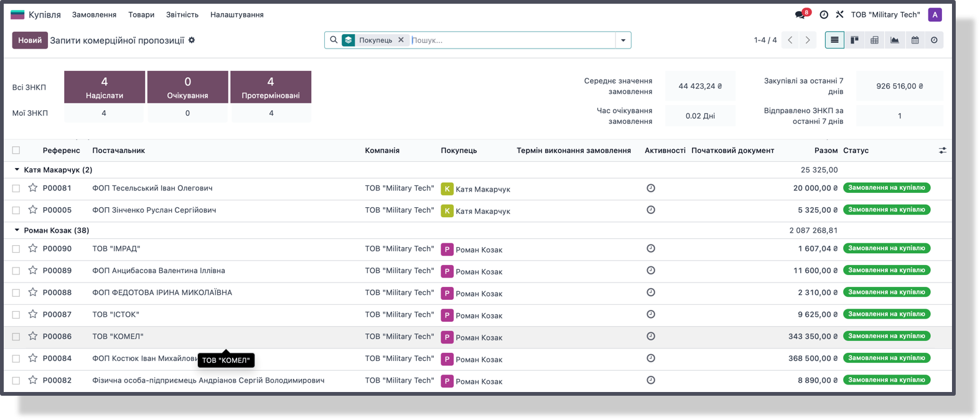Open the Звітність menu
This screenshot has height=420, width=980.
click(182, 14)
